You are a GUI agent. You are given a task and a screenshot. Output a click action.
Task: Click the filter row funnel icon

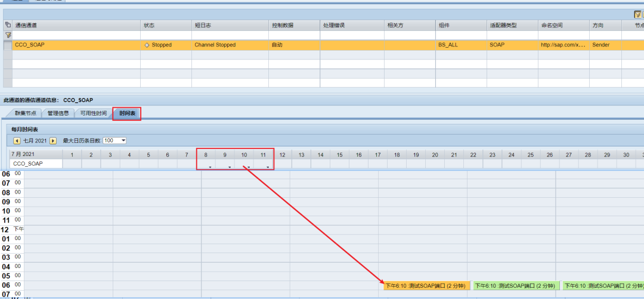tap(8, 35)
